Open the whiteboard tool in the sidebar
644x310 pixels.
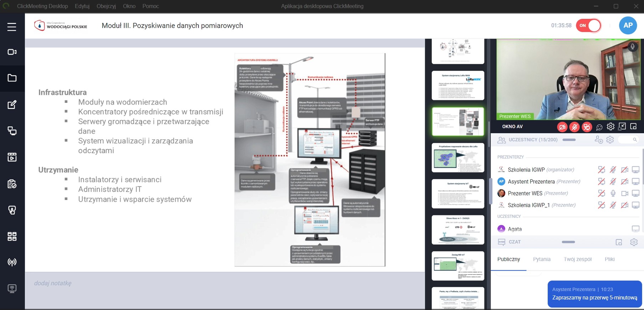12,105
